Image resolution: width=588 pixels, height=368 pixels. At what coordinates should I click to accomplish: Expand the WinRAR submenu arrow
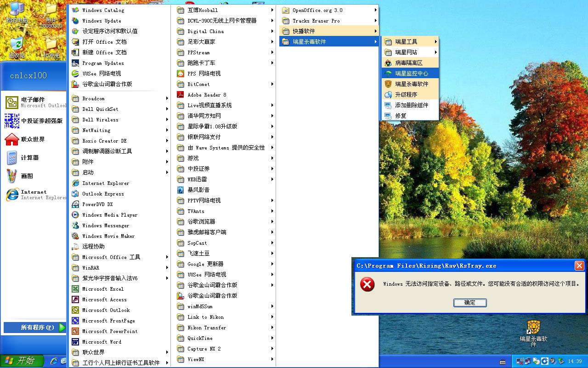[167, 268]
